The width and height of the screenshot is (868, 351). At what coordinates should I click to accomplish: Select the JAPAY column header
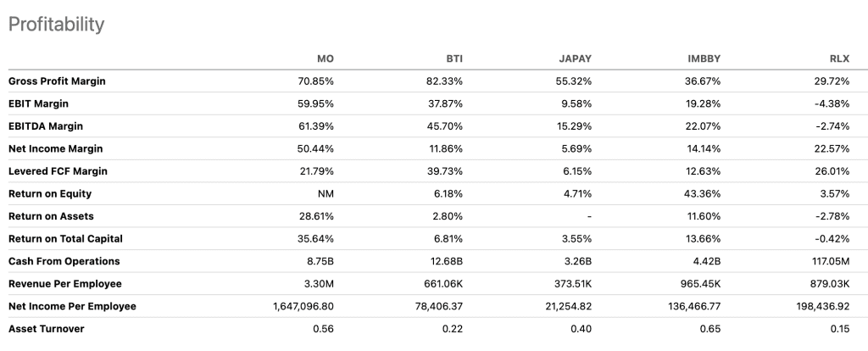[576, 58]
